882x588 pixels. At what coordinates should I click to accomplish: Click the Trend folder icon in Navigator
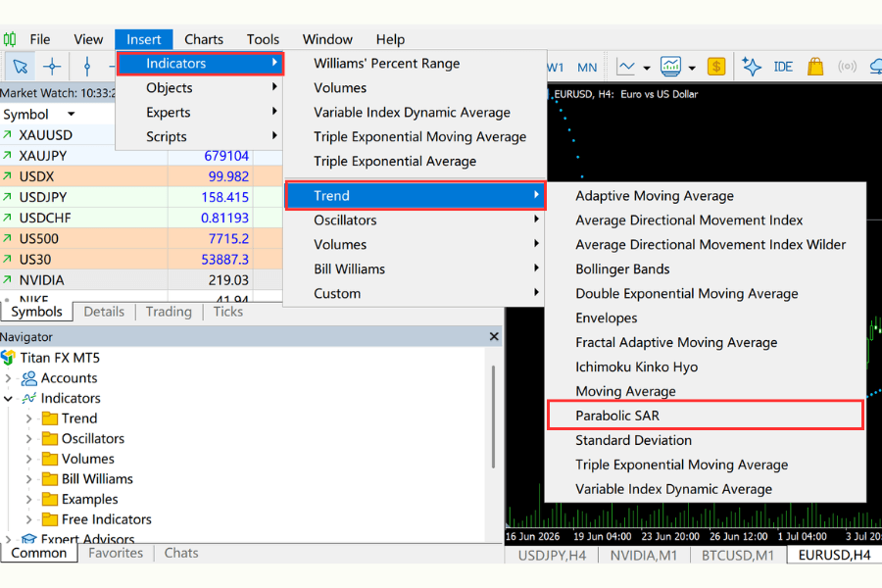point(50,418)
